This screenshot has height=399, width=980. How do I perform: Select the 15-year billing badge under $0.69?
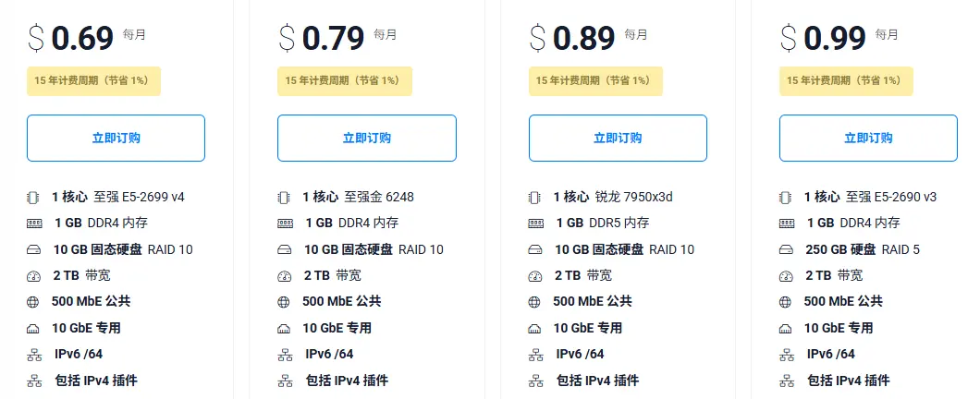click(93, 81)
